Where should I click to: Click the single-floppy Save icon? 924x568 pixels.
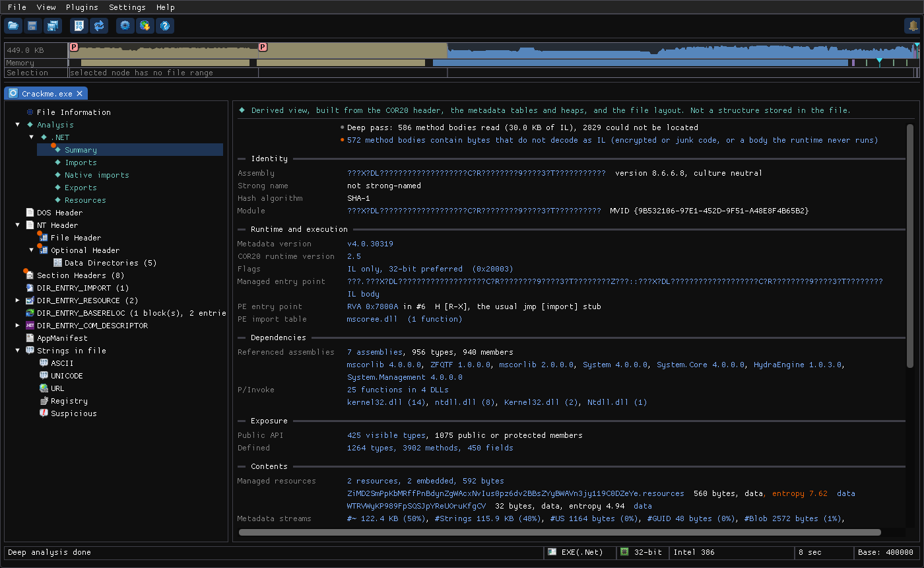click(32, 26)
